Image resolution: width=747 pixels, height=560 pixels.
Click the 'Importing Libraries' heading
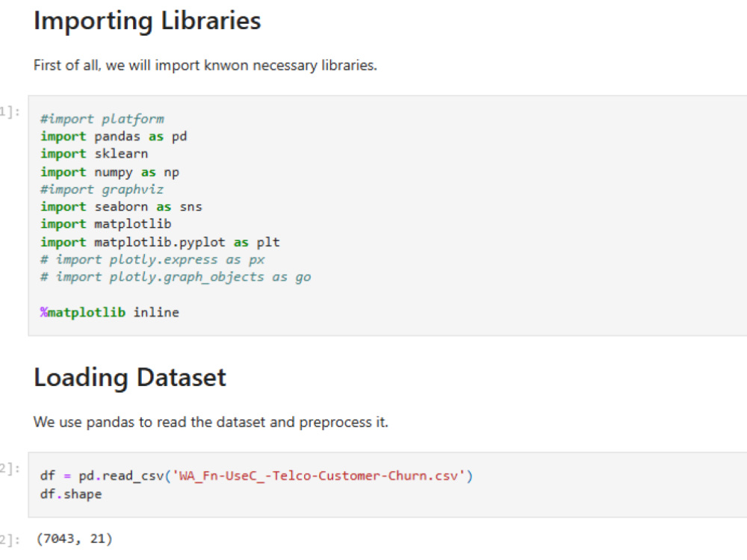point(147,21)
